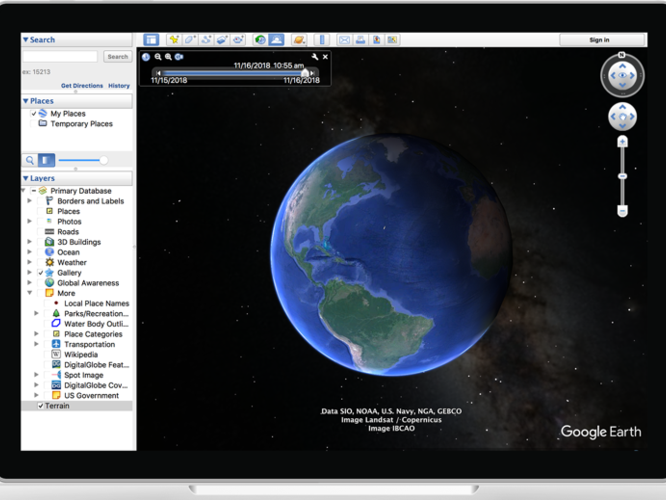Click the Email envelope icon

(344, 40)
